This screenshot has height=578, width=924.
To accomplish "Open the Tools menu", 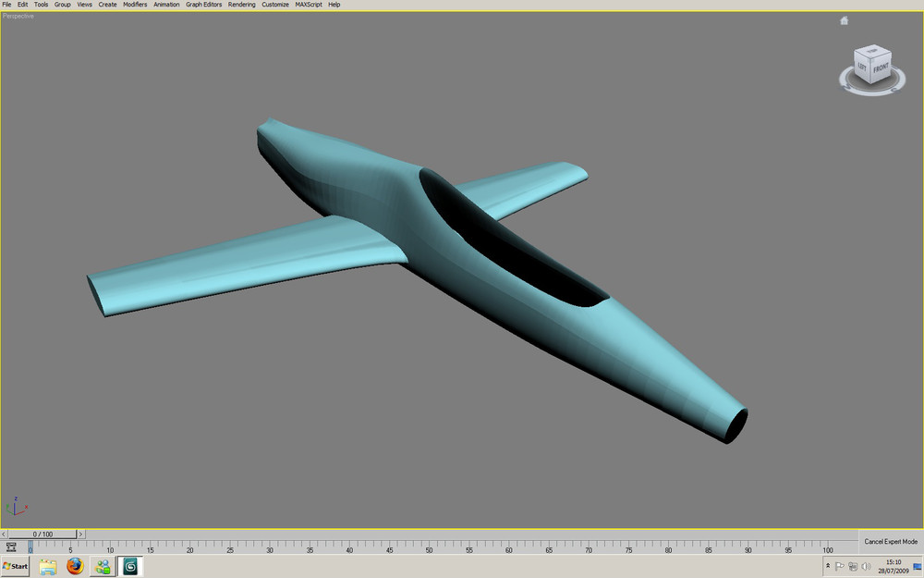I will tap(42, 4).
